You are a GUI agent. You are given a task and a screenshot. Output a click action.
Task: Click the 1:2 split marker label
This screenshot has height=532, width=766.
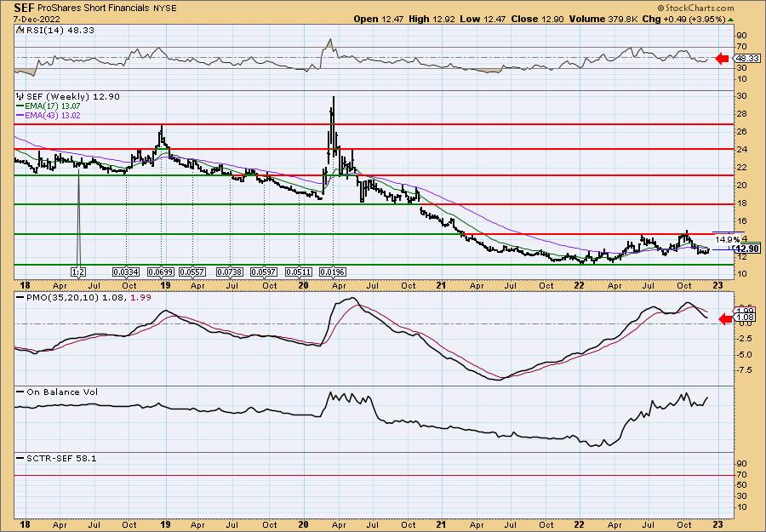point(78,272)
